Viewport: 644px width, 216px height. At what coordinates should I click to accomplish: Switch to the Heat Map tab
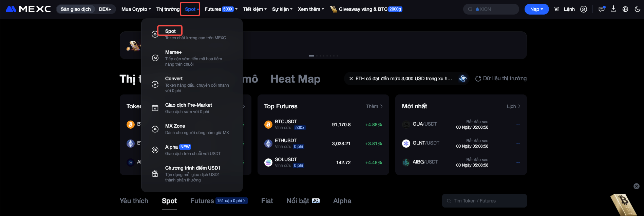pyautogui.click(x=295, y=79)
